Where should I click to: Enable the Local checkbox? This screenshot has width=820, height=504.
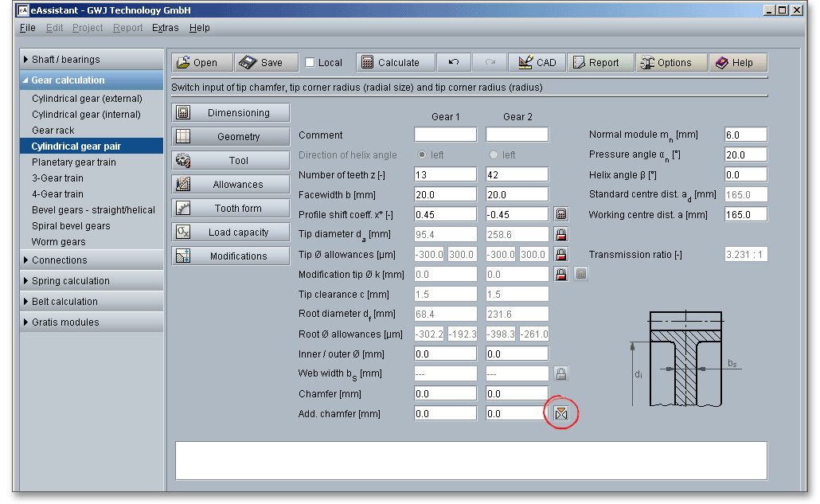310,63
